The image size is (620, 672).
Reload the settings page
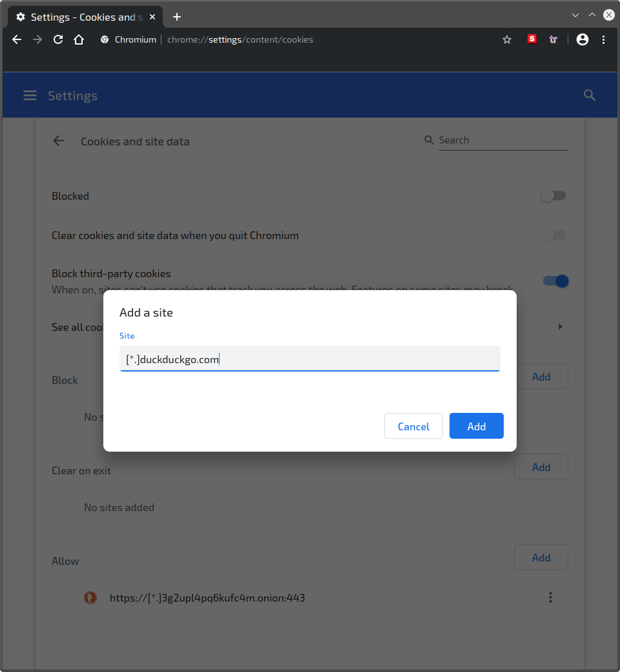pyautogui.click(x=58, y=40)
